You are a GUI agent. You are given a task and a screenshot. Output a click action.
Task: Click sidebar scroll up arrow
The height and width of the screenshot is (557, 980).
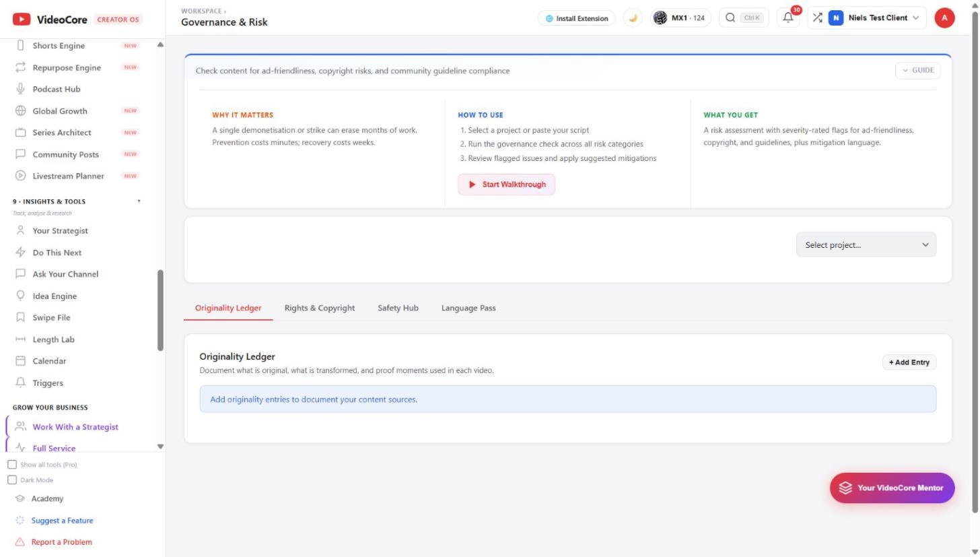pyautogui.click(x=160, y=44)
